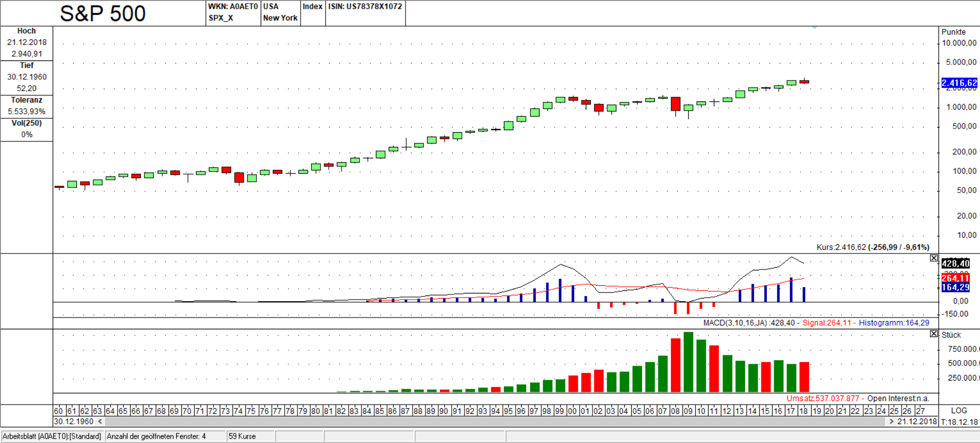The height and width of the screenshot is (443, 980).
Task: Click the black MACD value tag 428,40
Action: click(x=955, y=263)
